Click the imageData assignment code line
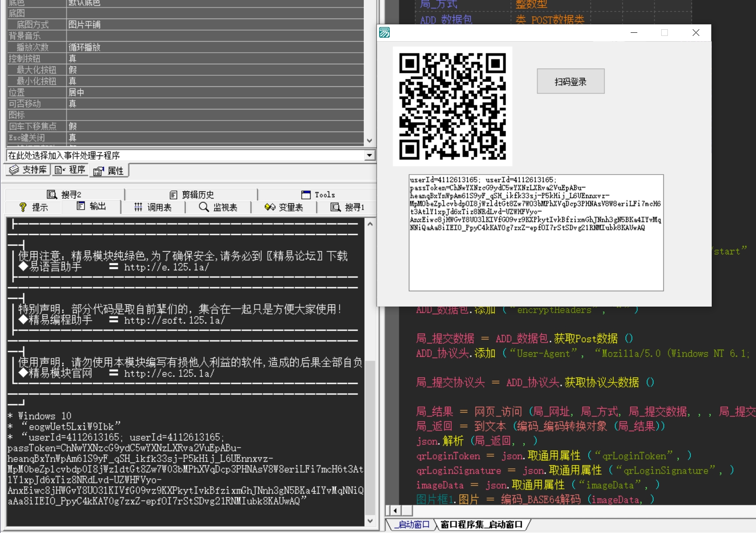This screenshot has height=533, width=756. 538,485
